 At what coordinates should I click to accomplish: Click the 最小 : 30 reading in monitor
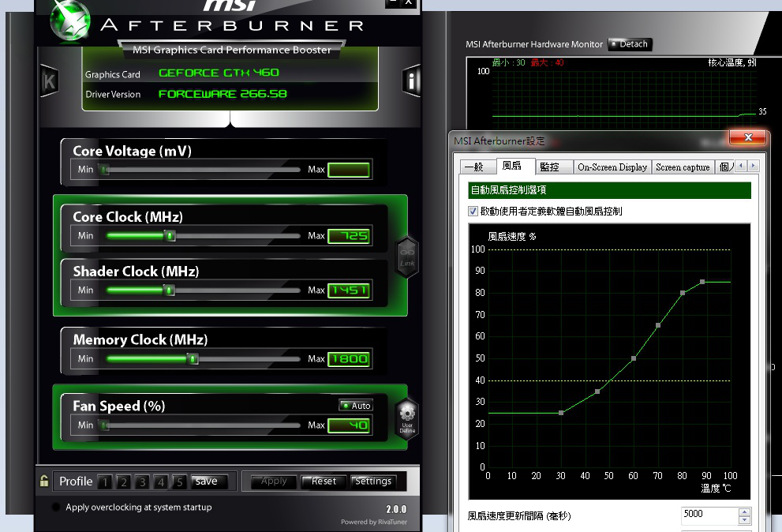(509, 62)
